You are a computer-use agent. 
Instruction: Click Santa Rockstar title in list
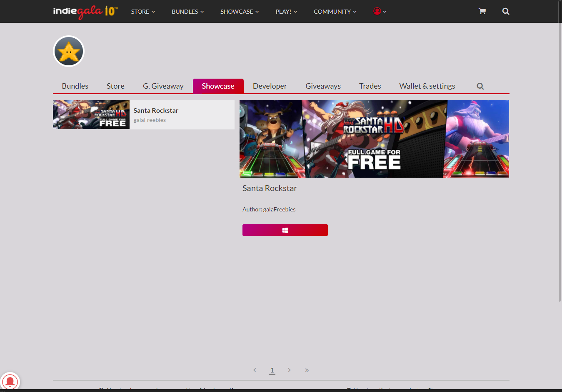coord(156,110)
